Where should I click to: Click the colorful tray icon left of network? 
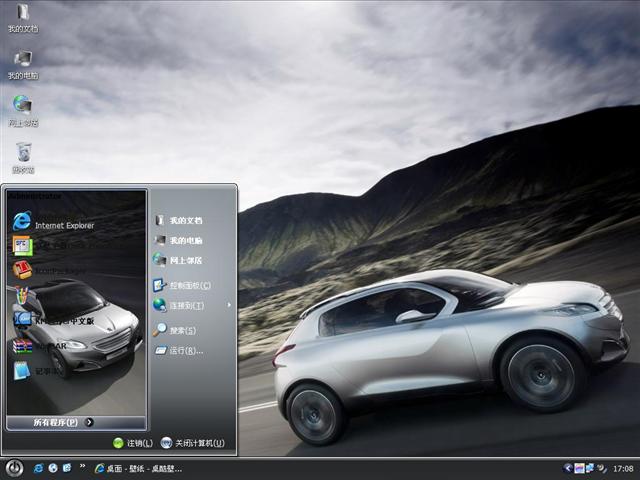579,468
